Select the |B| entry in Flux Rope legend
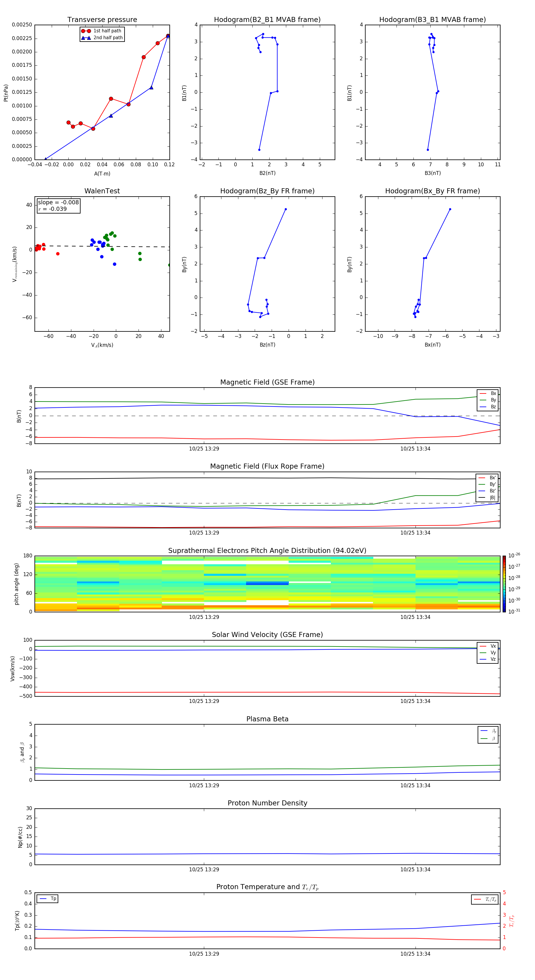This screenshot has height=980, width=535. pyautogui.click(x=487, y=498)
